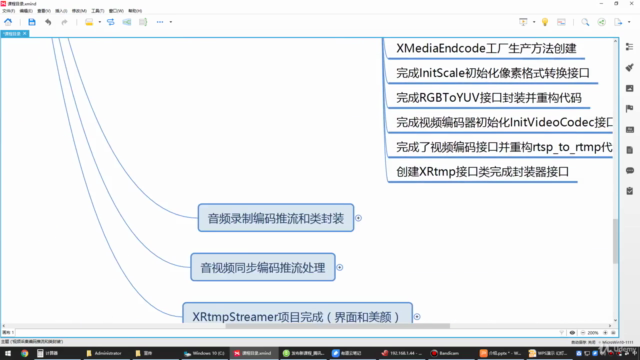Screen dimensions: 640x360
Task: Open the 编辑(E) menu
Action: 26,11
